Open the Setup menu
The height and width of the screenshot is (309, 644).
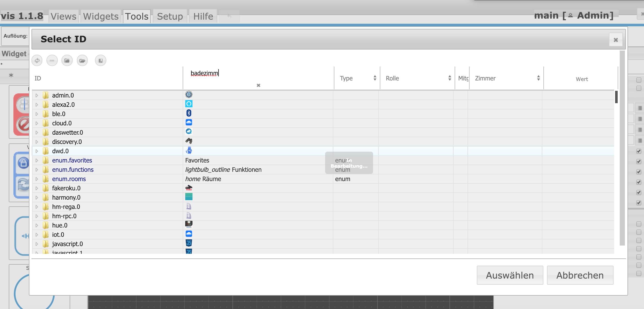pyautogui.click(x=170, y=17)
